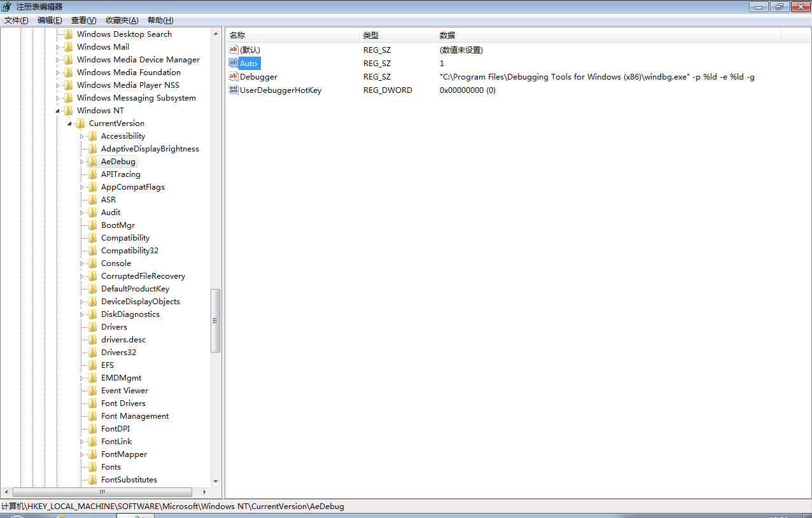Click the Auto string value icon
Image resolution: width=812 pixels, height=518 pixels.
(x=234, y=63)
